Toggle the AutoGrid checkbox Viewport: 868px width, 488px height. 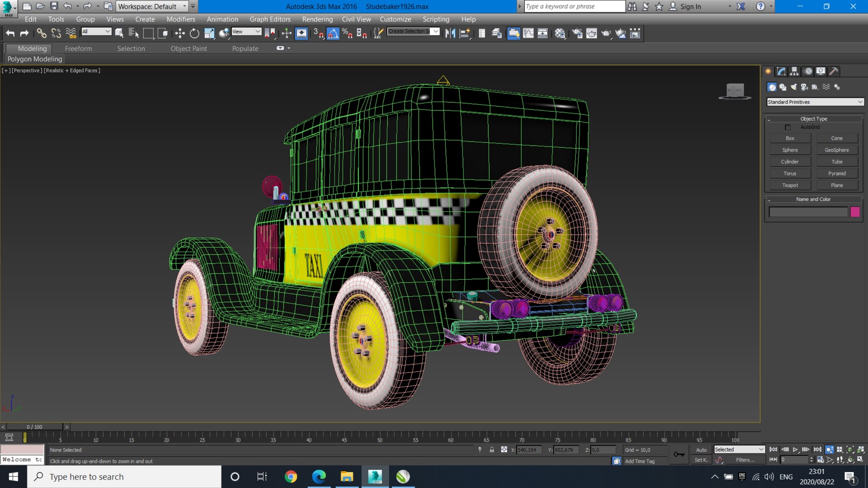click(788, 127)
